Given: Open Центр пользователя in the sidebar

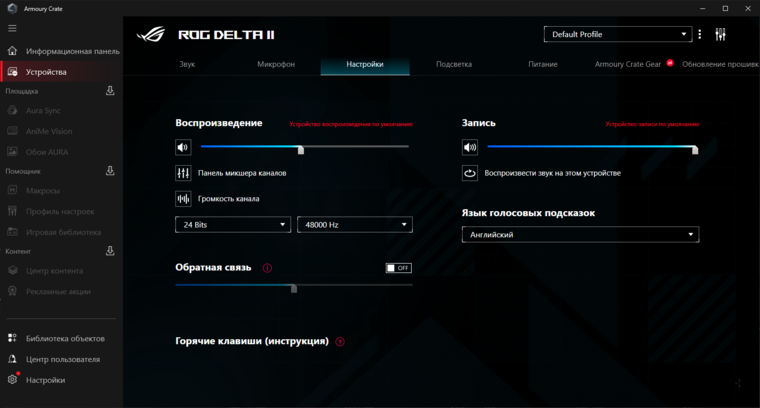Looking at the screenshot, I should pyautogui.click(x=62, y=359).
